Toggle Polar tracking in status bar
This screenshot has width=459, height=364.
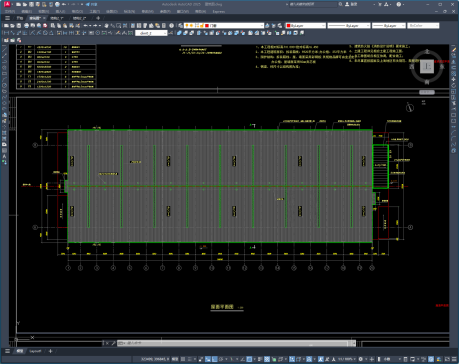(x=221, y=359)
